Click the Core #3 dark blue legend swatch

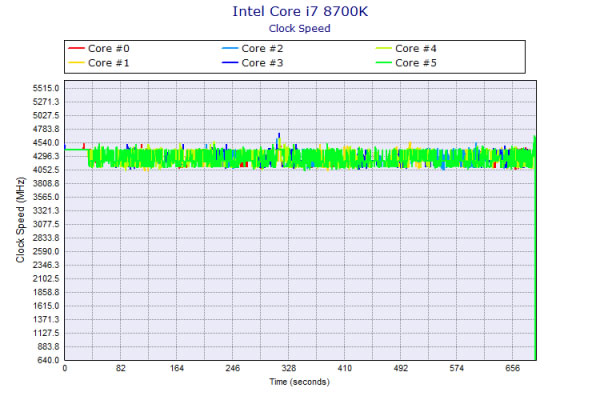coord(230,62)
